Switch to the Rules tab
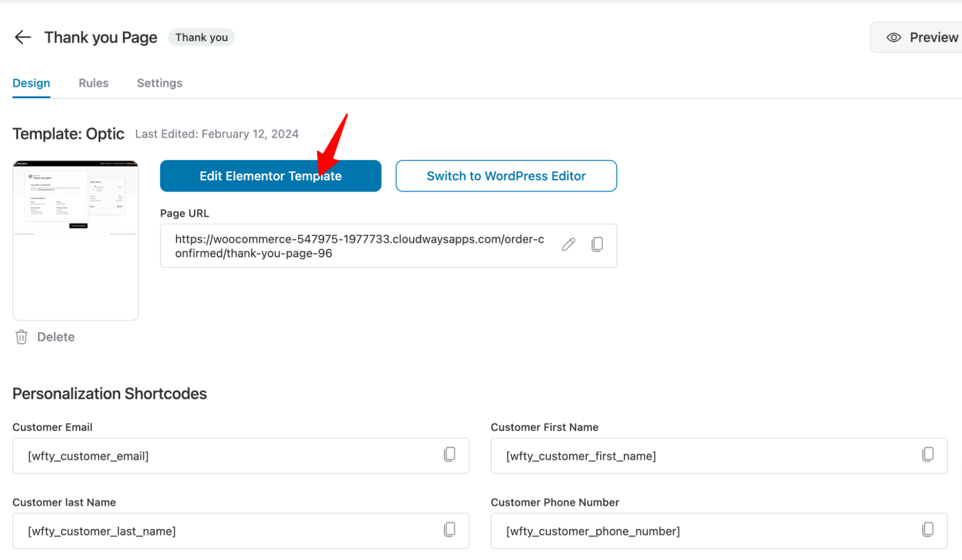 point(93,83)
